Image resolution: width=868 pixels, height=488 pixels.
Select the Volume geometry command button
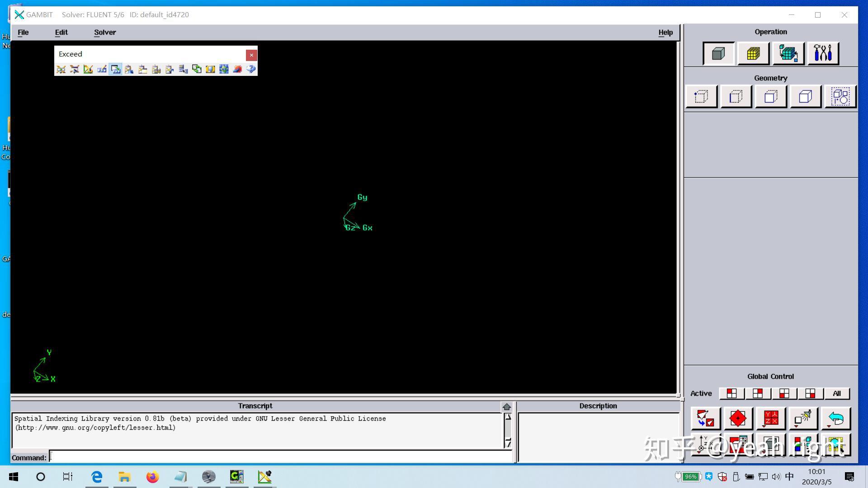tap(805, 97)
